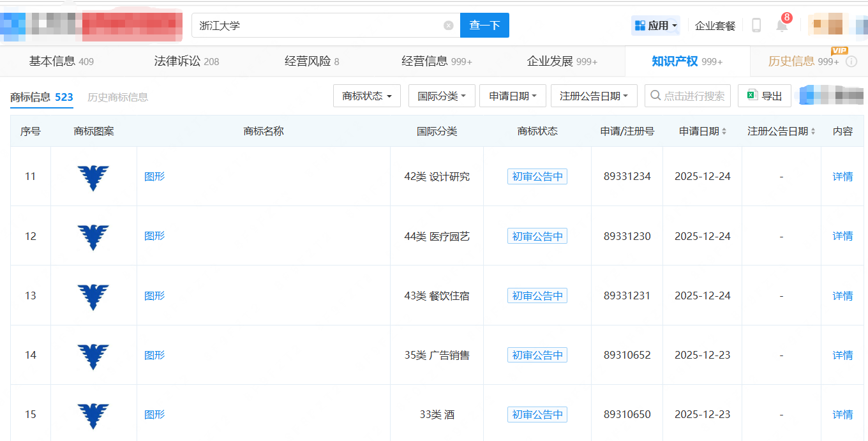Viewport: 868px width, 441px height.
Task: Select the 43类 餐饮住宿 cell
Action: (x=437, y=295)
